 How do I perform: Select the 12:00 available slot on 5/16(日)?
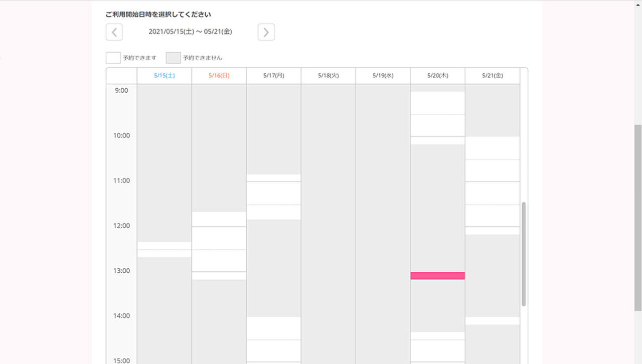[219, 238]
